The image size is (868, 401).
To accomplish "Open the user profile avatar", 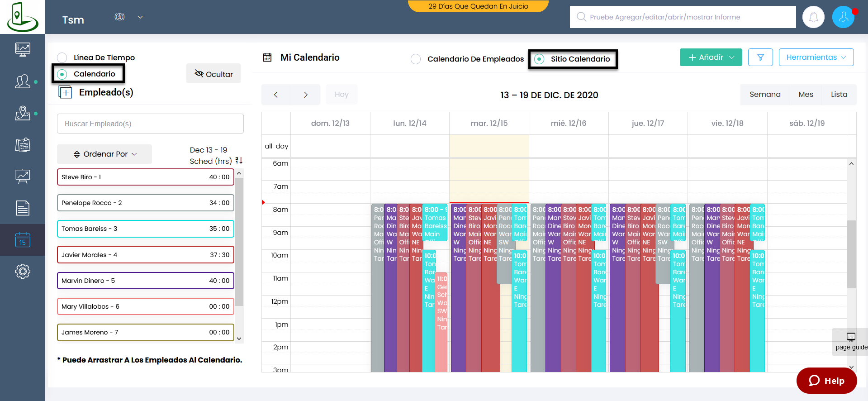I will point(844,17).
